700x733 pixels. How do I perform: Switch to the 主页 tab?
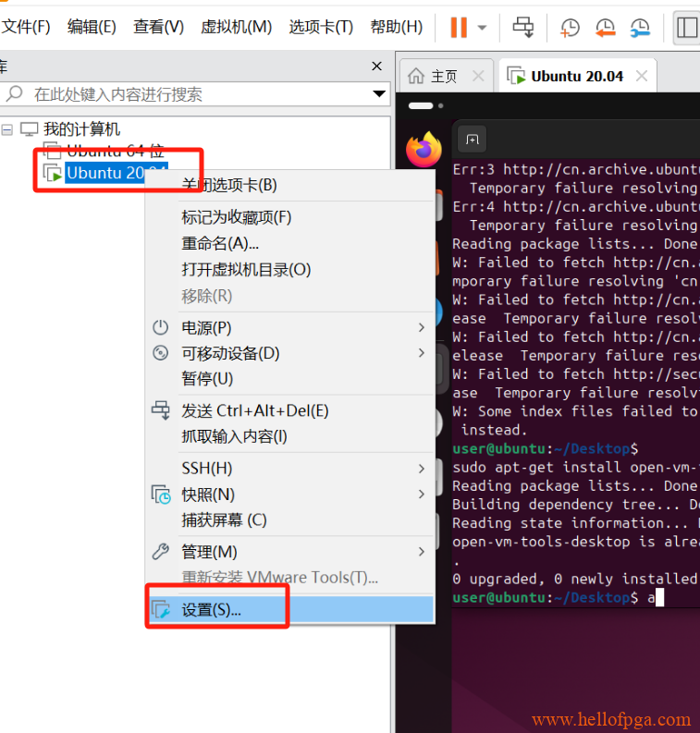pyautogui.click(x=443, y=76)
